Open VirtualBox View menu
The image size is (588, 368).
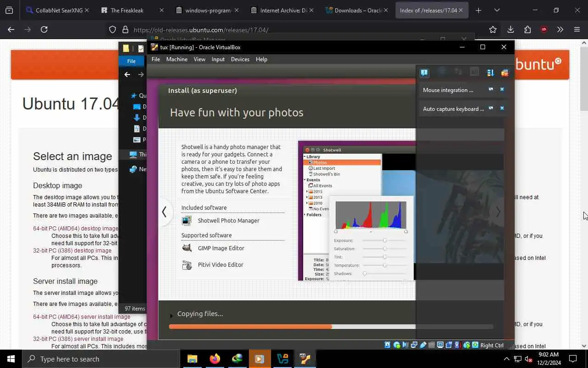coord(199,59)
